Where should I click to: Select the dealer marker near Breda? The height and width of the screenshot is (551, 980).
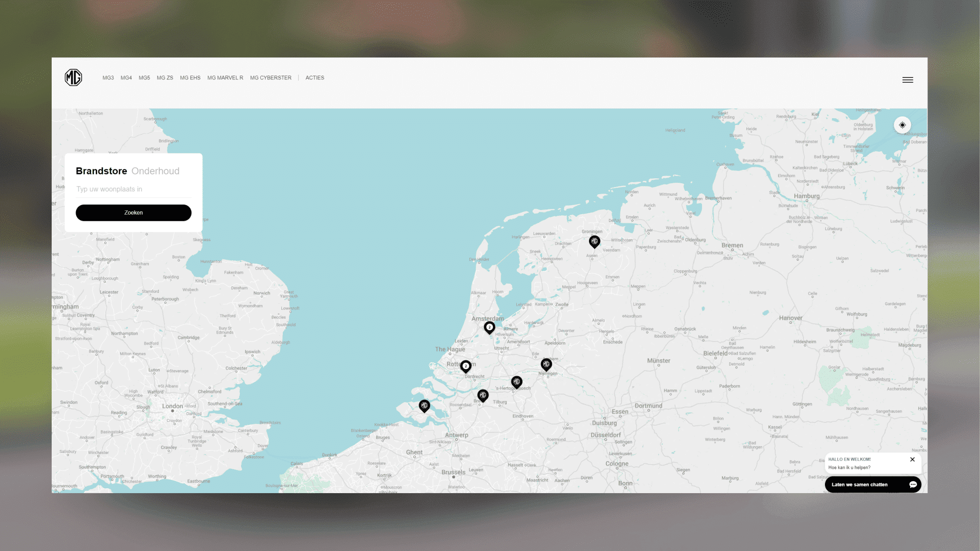[x=483, y=396]
